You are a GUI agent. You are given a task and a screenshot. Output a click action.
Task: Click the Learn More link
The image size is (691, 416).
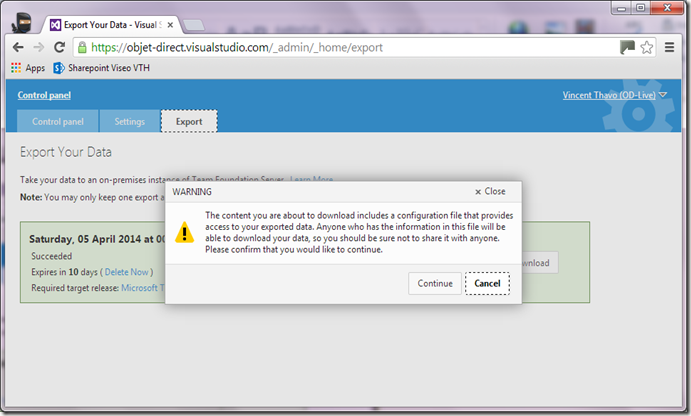(x=312, y=179)
